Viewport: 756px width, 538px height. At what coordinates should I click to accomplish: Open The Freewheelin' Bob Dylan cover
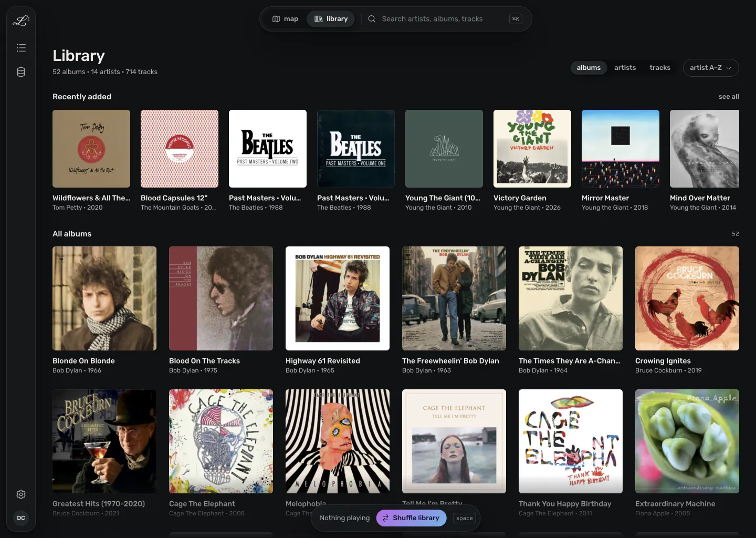pos(454,298)
